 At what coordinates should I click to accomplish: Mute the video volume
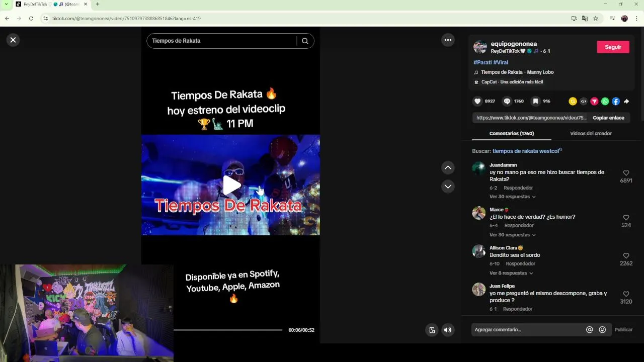pyautogui.click(x=447, y=330)
